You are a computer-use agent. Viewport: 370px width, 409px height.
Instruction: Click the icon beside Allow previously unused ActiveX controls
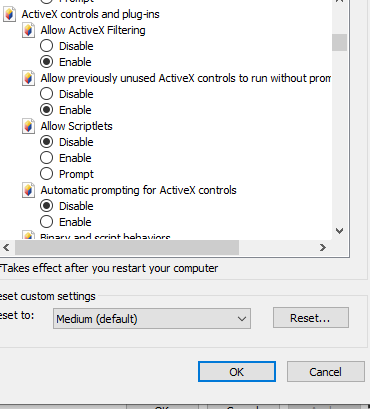pos(28,78)
